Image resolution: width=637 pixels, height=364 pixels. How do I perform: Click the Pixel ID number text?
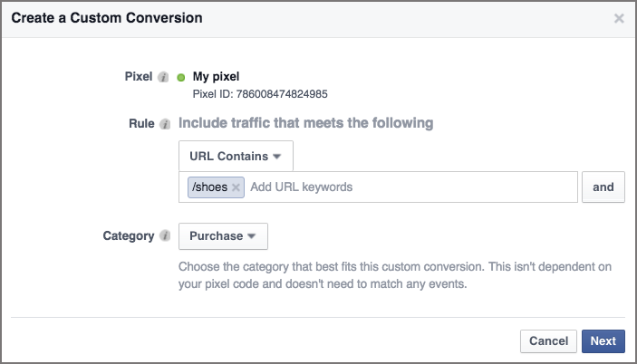pyautogui.click(x=261, y=92)
